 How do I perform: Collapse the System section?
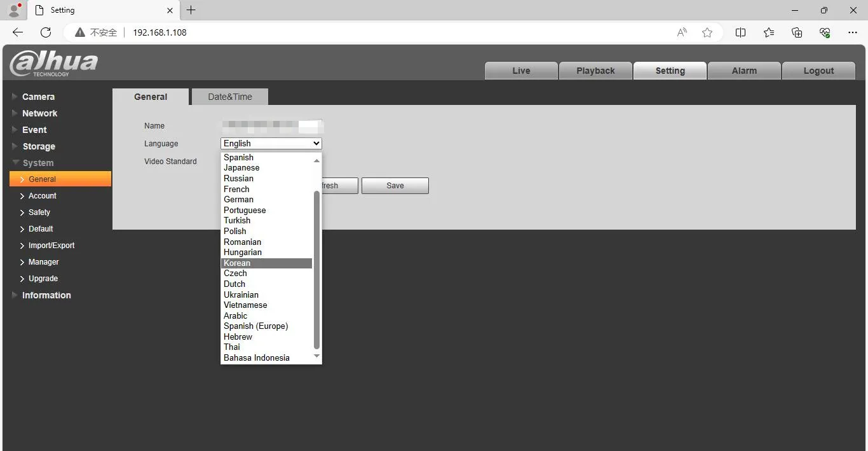coord(37,163)
